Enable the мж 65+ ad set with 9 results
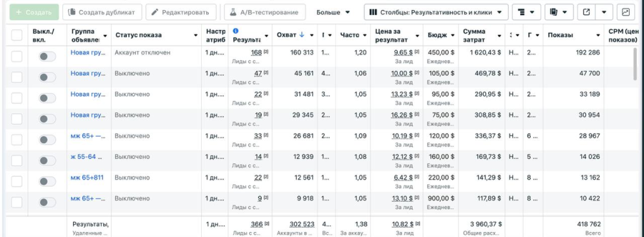The height and width of the screenshot is (237, 644). pos(47,202)
